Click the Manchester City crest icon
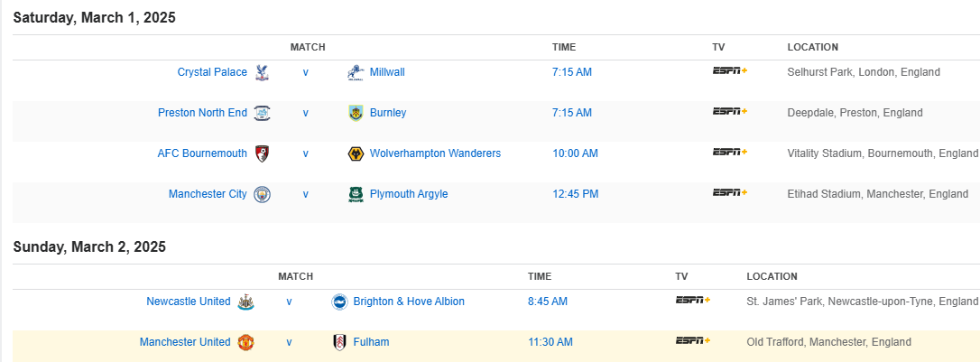The width and height of the screenshot is (980, 362). (262, 194)
